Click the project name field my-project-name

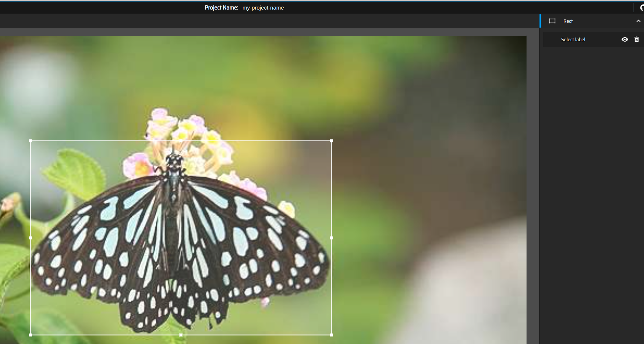pyautogui.click(x=263, y=8)
